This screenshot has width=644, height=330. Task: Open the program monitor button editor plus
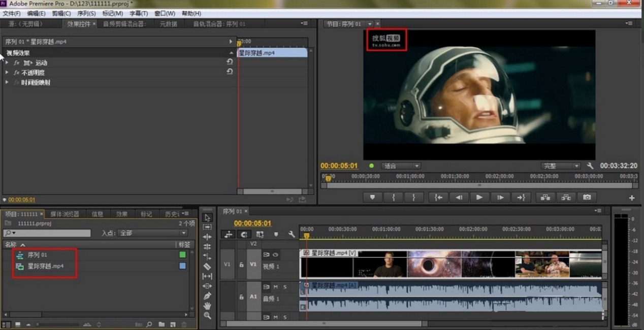click(x=632, y=198)
